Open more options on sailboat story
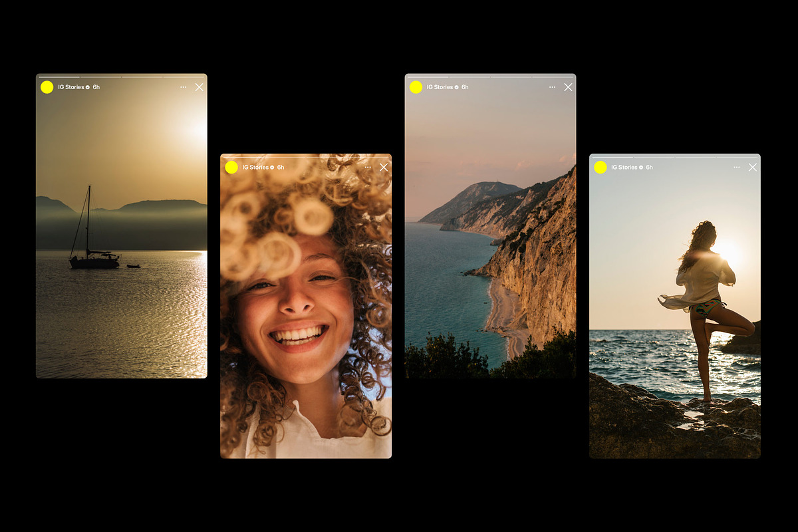 pos(183,87)
